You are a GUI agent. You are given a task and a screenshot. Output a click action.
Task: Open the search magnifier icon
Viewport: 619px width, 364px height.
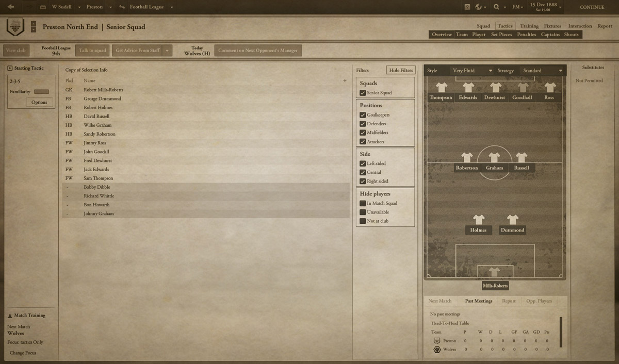pyautogui.click(x=496, y=7)
